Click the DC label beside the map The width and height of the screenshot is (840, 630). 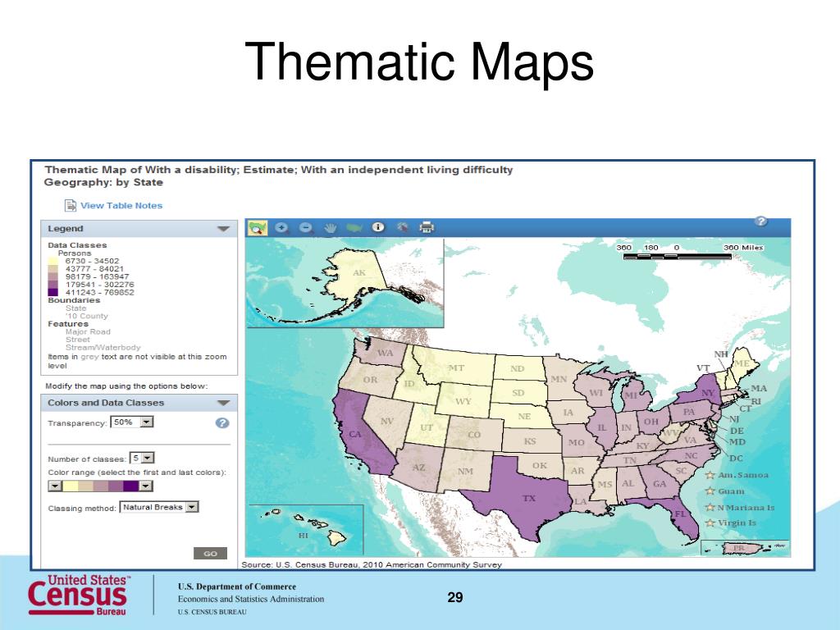point(736,459)
